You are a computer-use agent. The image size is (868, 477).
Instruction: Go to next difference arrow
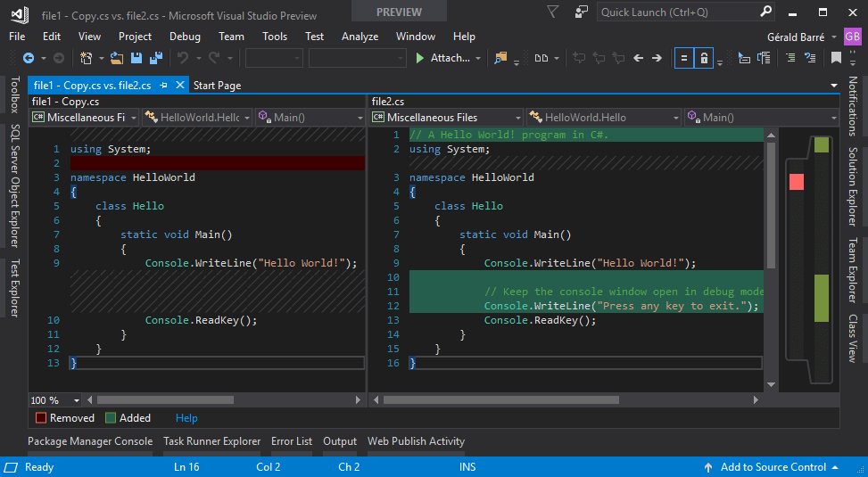pyautogui.click(x=657, y=58)
